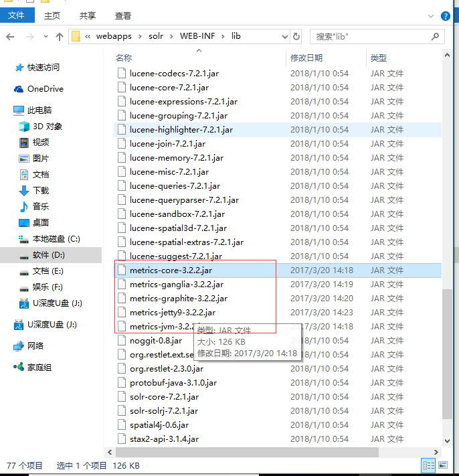
Task: Open the 娱乐 (F:) drive
Action: click(x=48, y=287)
